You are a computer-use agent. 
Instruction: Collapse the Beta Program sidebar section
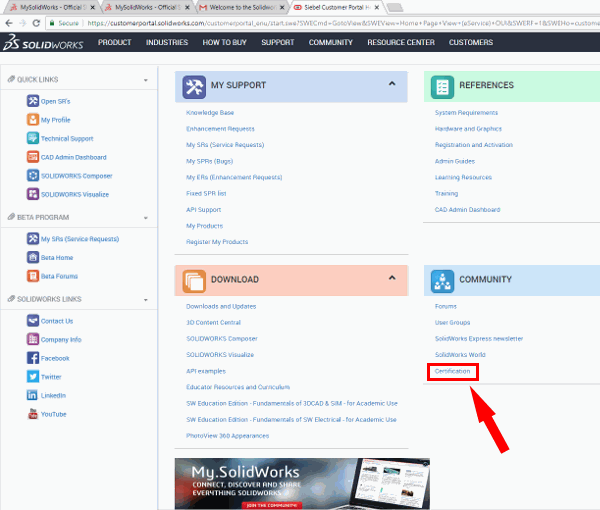145,218
